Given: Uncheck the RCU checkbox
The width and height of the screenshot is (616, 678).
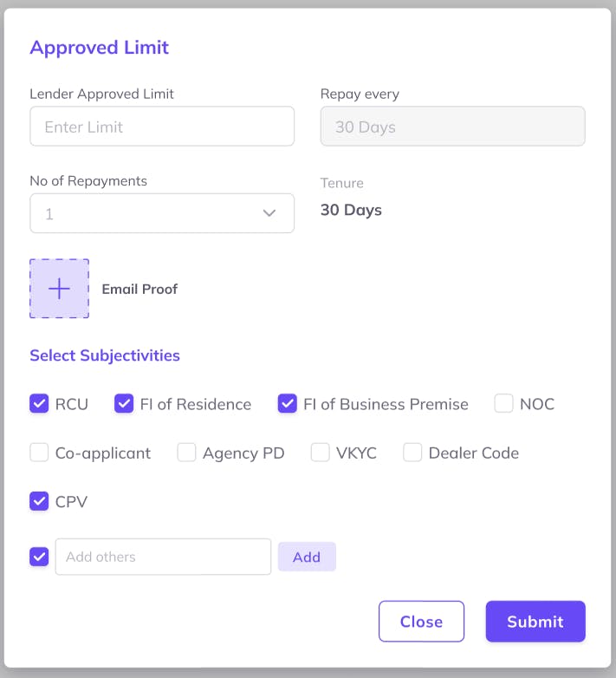Looking at the screenshot, I should [39, 404].
